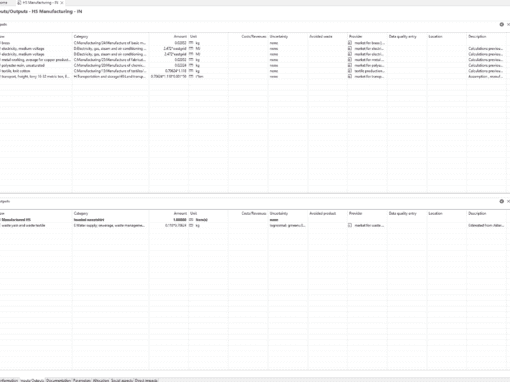Switch to the Documentation tab
Image resolution: width=510 pixels, height=382 pixels.
click(x=59, y=380)
